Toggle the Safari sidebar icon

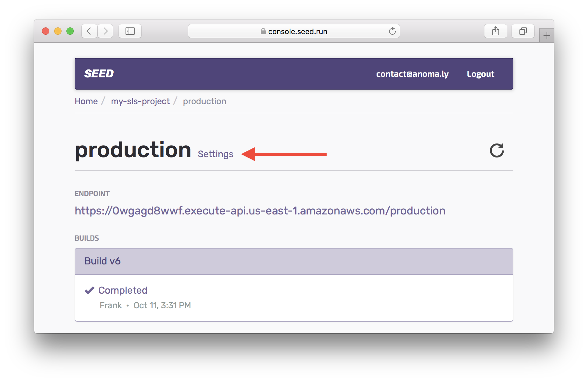pos(130,31)
